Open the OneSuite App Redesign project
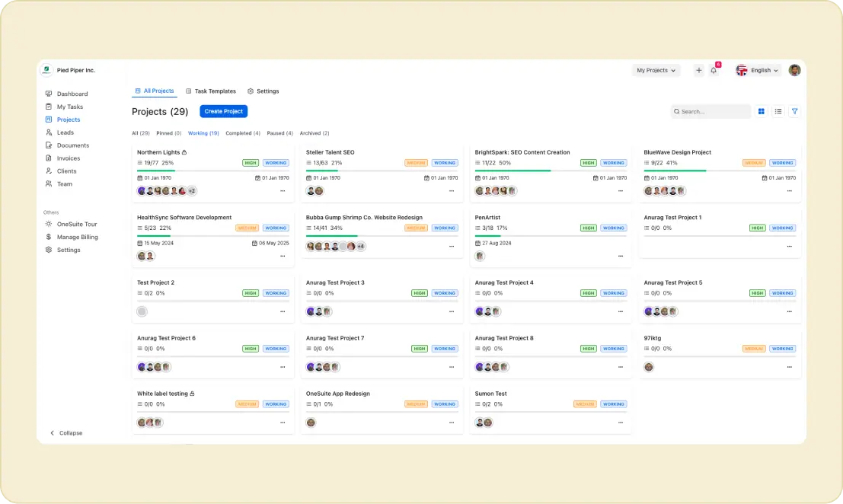843x504 pixels. [337, 394]
